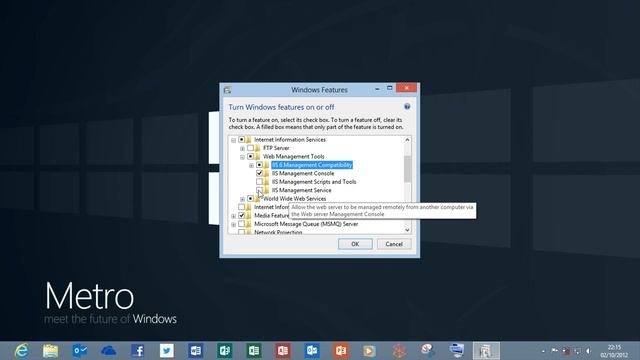Select 'IIS Management Scripts and Tools' label
The width and height of the screenshot is (640, 360).
[x=314, y=182]
